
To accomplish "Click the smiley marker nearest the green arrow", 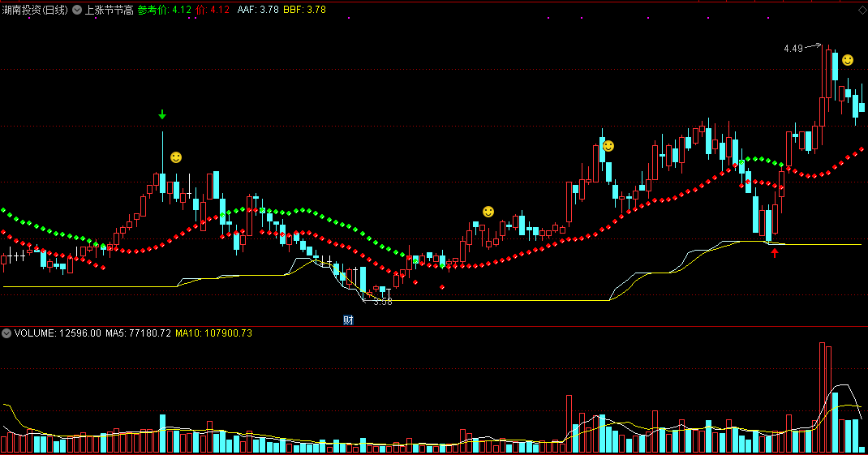I will [x=176, y=157].
